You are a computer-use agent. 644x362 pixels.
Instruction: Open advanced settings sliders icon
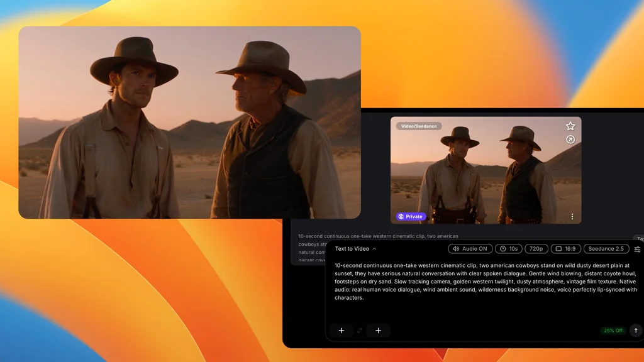click(x=637, y=249)
